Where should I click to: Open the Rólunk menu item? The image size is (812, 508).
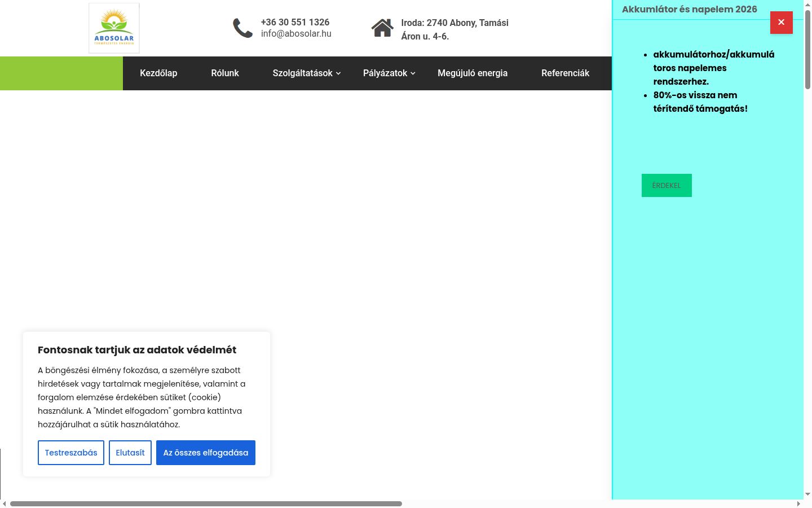[x=225, y=73]
